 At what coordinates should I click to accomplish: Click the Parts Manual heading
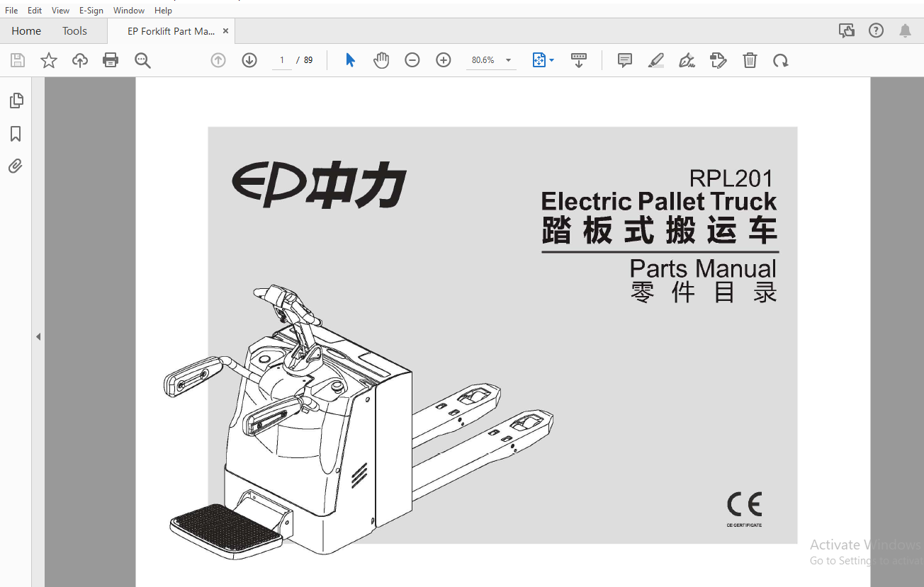pyautogui.click(x=703, y=269)
